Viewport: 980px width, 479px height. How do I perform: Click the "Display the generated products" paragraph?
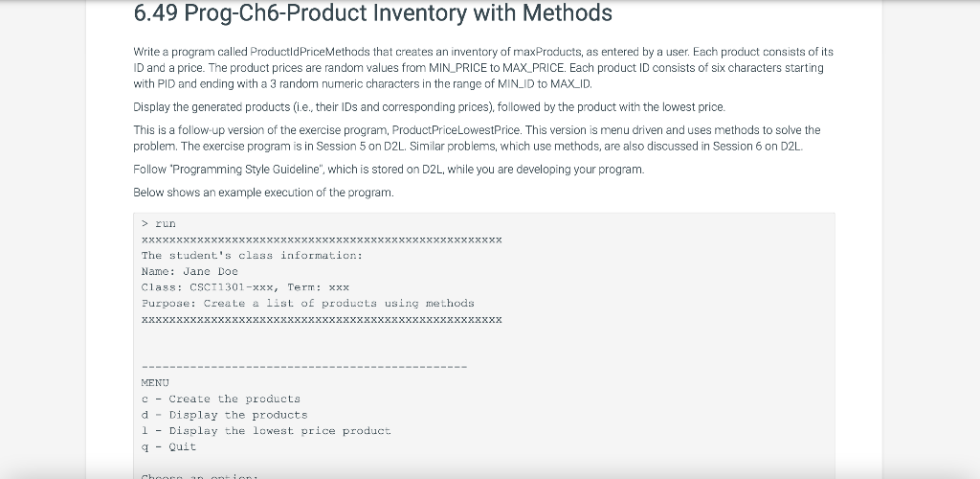click(430, 107)
